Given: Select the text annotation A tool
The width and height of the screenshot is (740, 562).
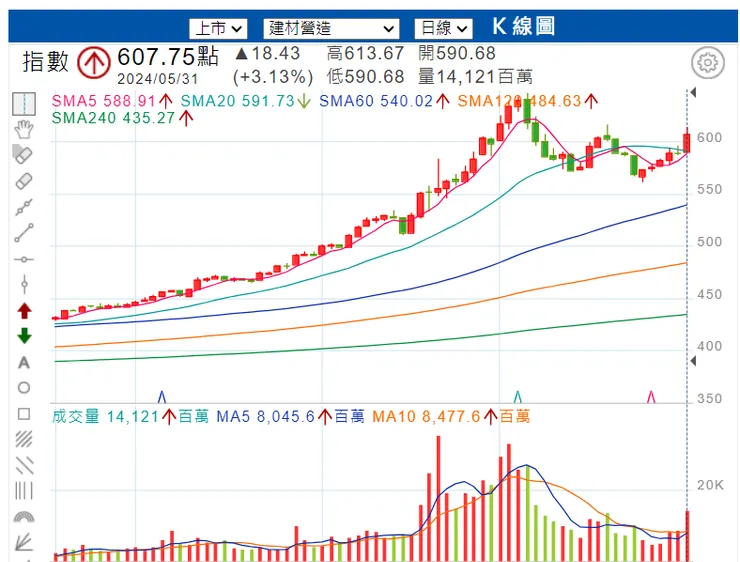Looking at the screenshot, I should click(24, 362).
